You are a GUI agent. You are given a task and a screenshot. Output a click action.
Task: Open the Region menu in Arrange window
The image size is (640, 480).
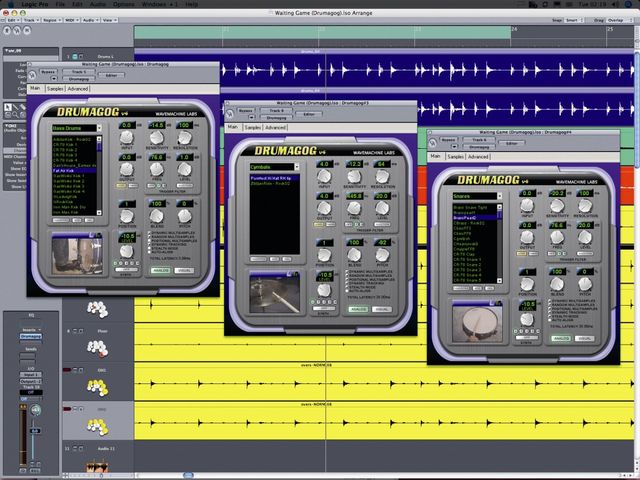51,20
